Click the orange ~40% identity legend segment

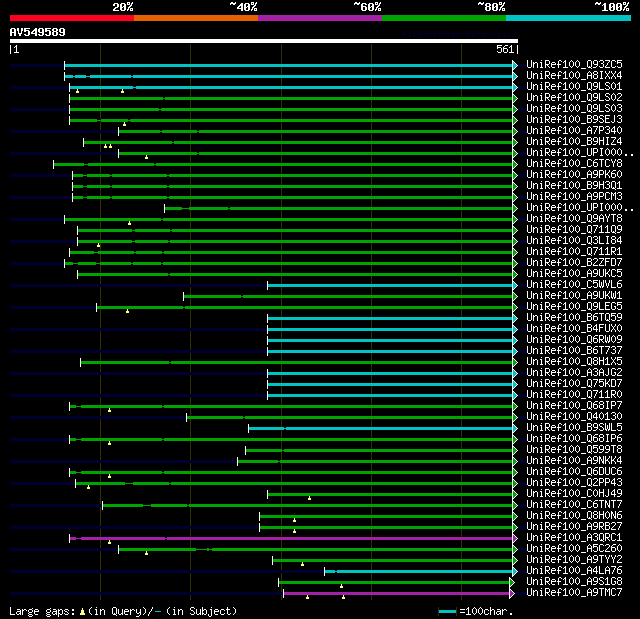(x=196, y=18)
